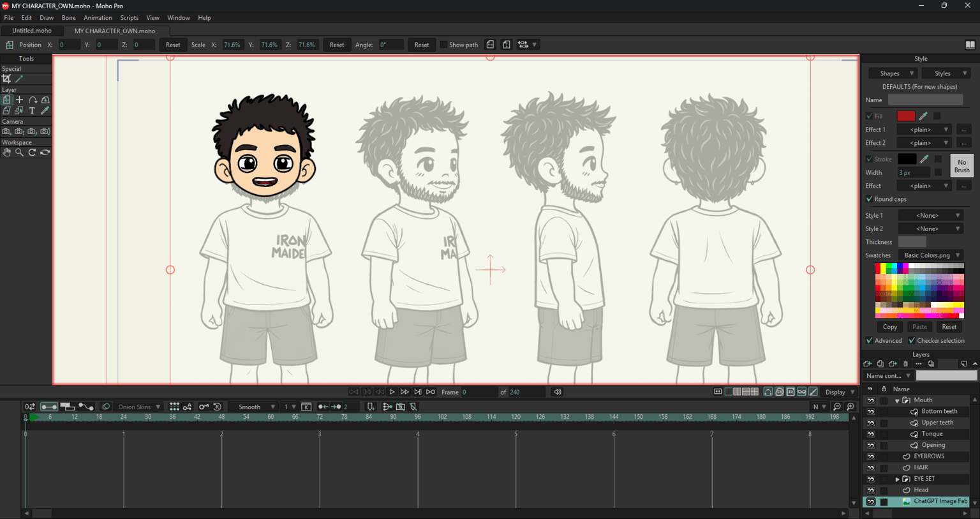Open the Swatches Basic Colors.png dropdown
980x519 pixels.
coord(931,255)
